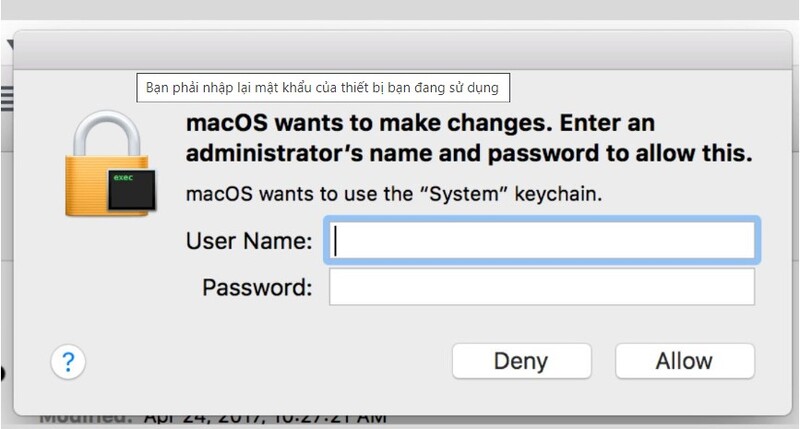This screenshot has width=800, height=429.
Task: Click the Vietnamese tooltip about re-entering password
Action: click(x=323, y=88)
